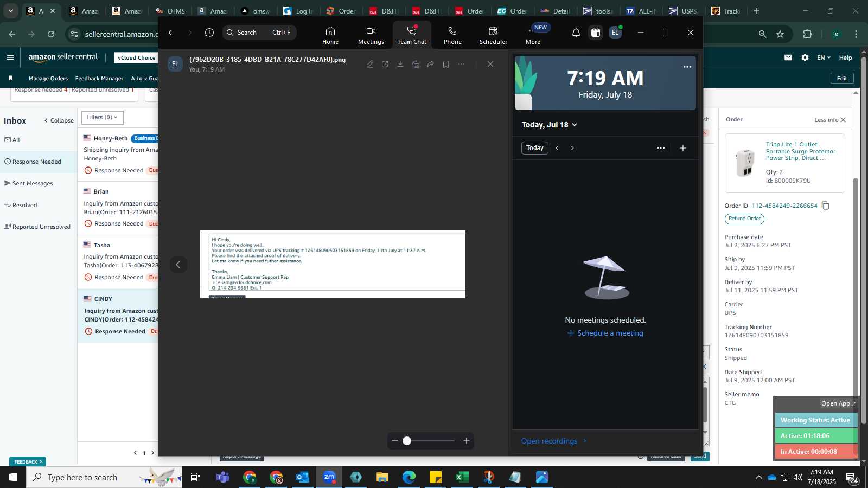Click Order ID 112-4584249-2266654 link
The height and width of the screenshot is (488, 868).
(x=784, y=206)
